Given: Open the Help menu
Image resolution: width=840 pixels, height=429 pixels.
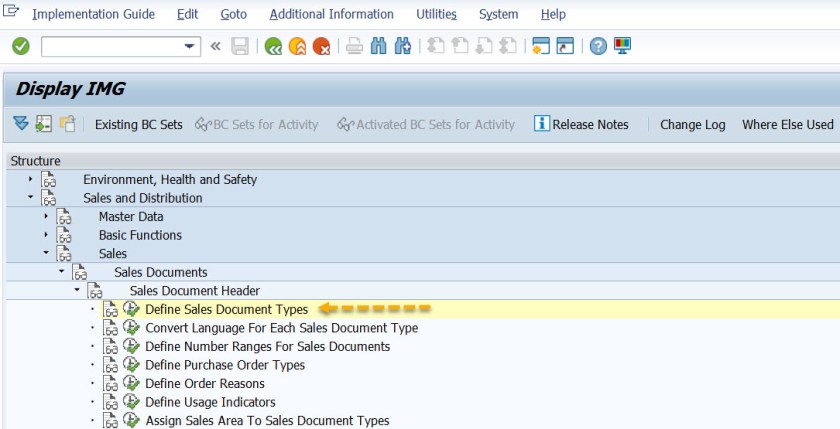Looking at the screenshot, I should pyautogui.click(x=553, y=14).
